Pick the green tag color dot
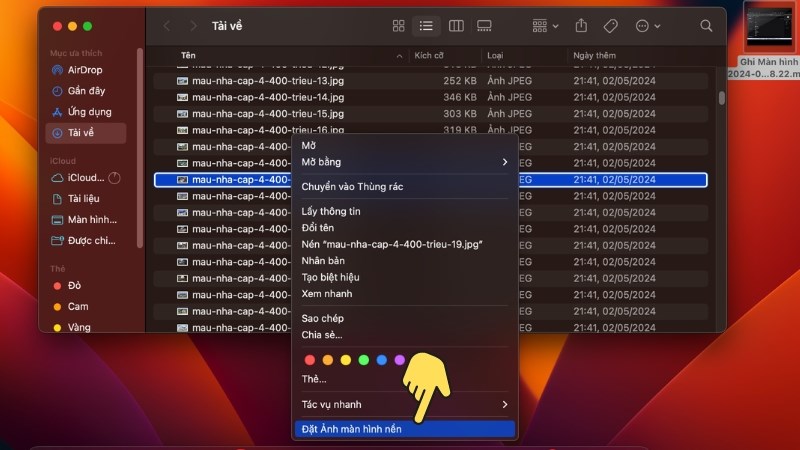Viewport: 800px width, 450px height. 364,360
